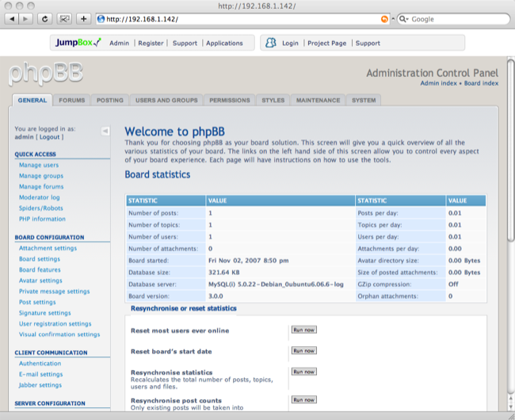This screenshot has height=420, width=515.
Task: Open Signature settings
Action: 45,313
